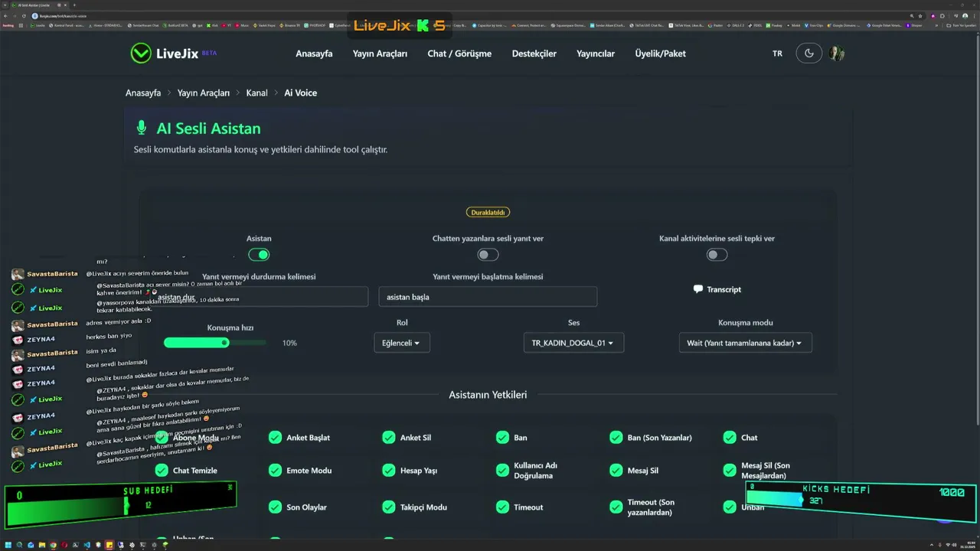Click SavastaBarista avatar in chat overlay top
Screen dimensions: 980x551
tap(18, 274)
